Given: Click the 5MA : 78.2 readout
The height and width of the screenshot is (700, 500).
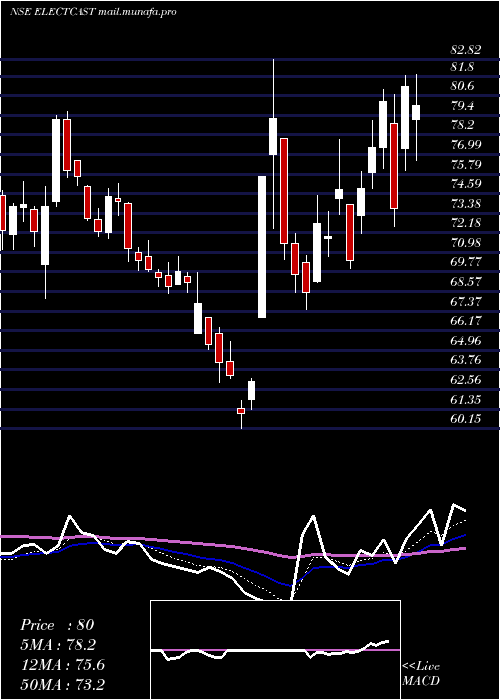Looking at the screenshot, I should point(58,645).
